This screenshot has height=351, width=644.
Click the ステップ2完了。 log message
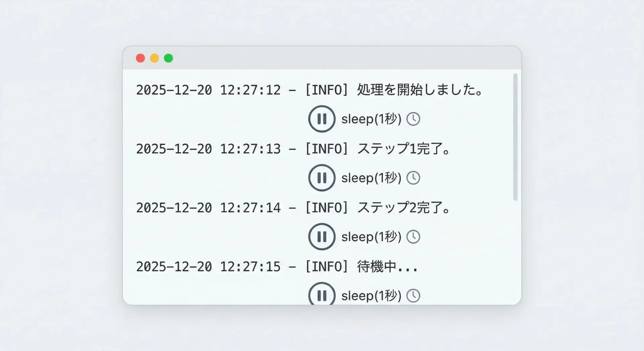pyautogui.click(x=404, y=208)
